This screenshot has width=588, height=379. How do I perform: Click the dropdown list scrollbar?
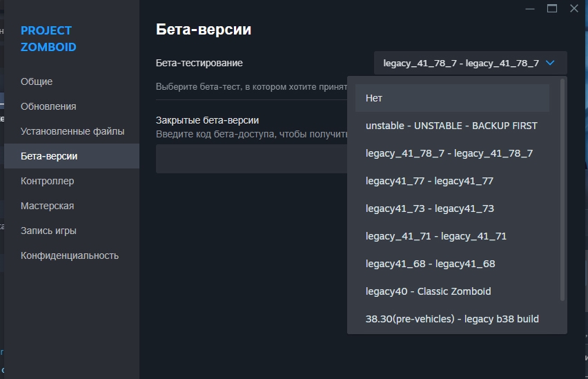(562, 189)
